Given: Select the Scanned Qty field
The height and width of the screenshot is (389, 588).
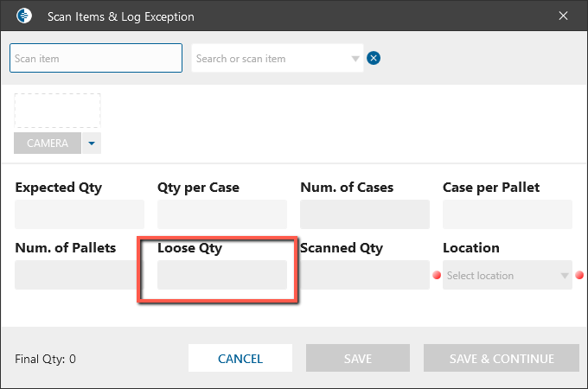Looking at the screenshot, I should pyautogui.click(x=365, y=275).
